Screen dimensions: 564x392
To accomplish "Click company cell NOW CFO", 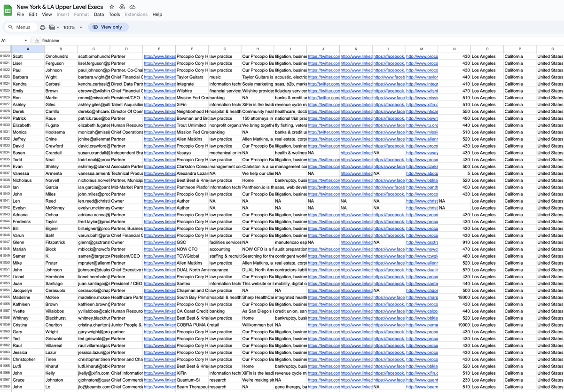I will click(x=192, y=249).
